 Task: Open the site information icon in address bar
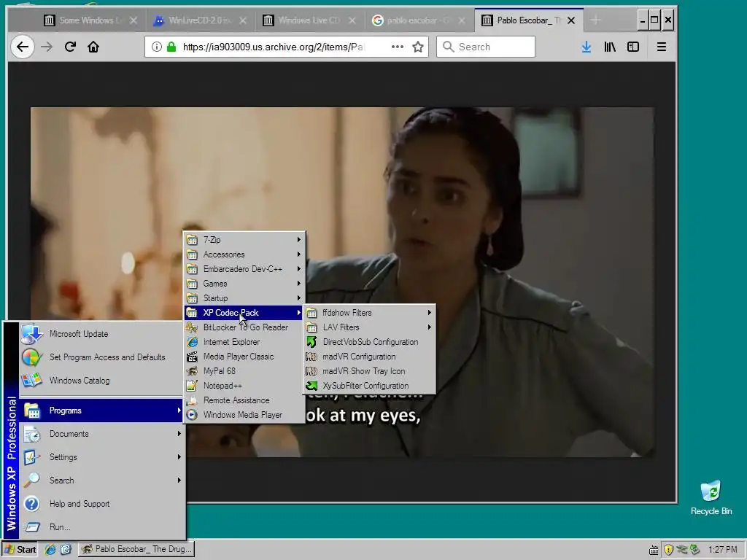tap(156, 47)
